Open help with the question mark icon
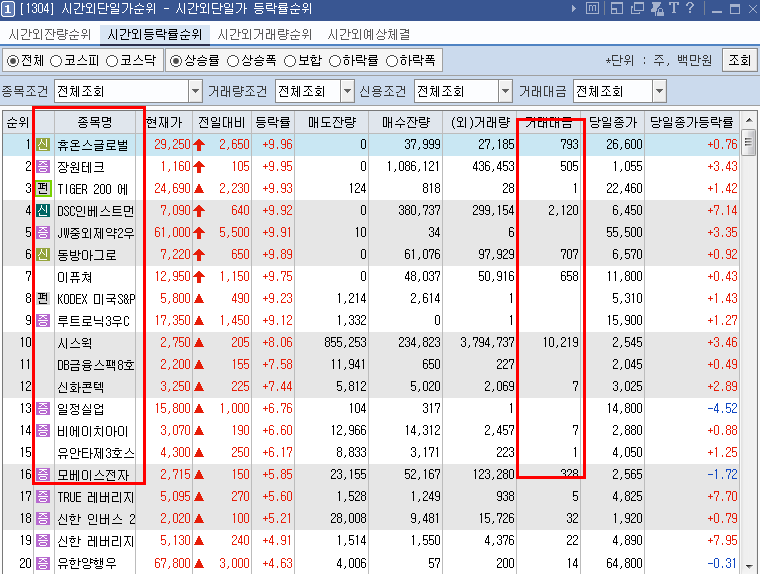760x574 pixels. [690, 8]
